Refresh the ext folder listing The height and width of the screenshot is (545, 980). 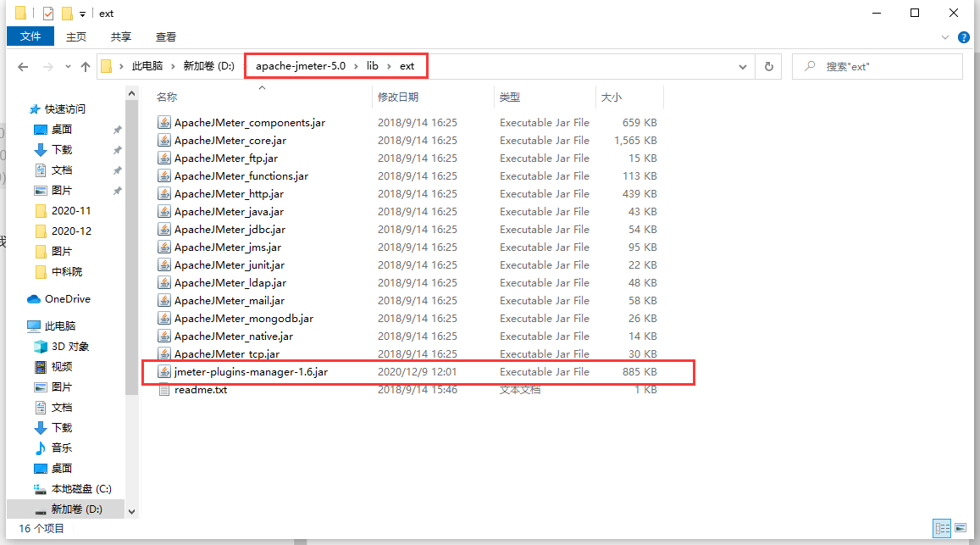(x=768, y=66)
